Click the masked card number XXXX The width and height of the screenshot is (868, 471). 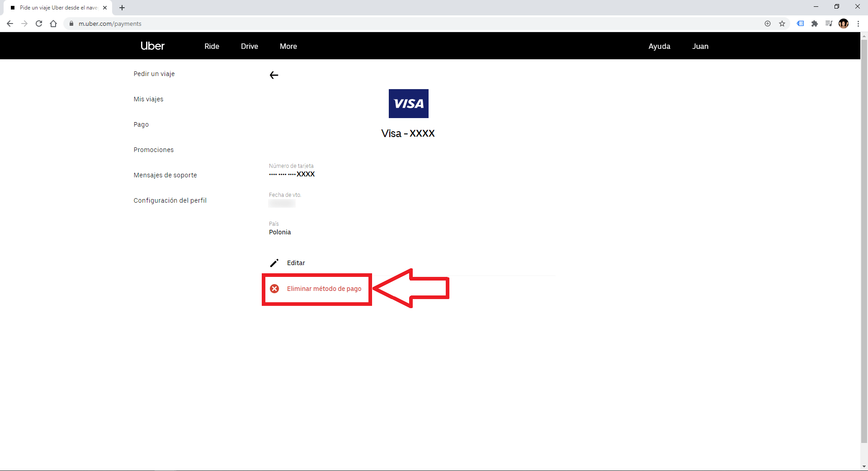[292, 174]
